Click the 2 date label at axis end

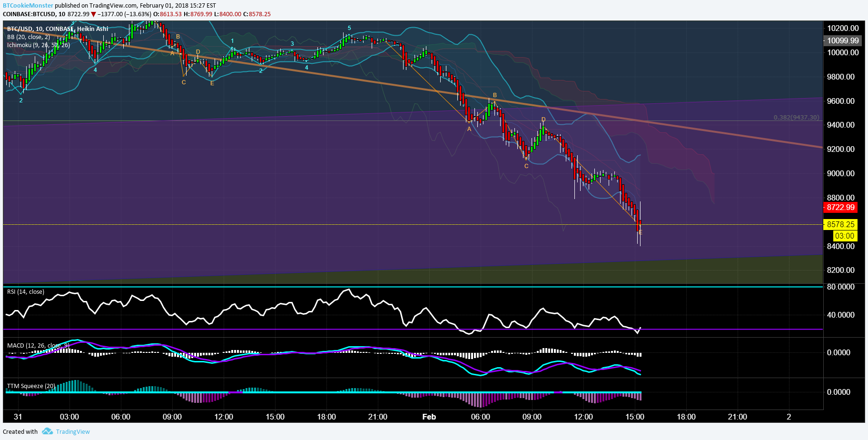click(789, 417)
